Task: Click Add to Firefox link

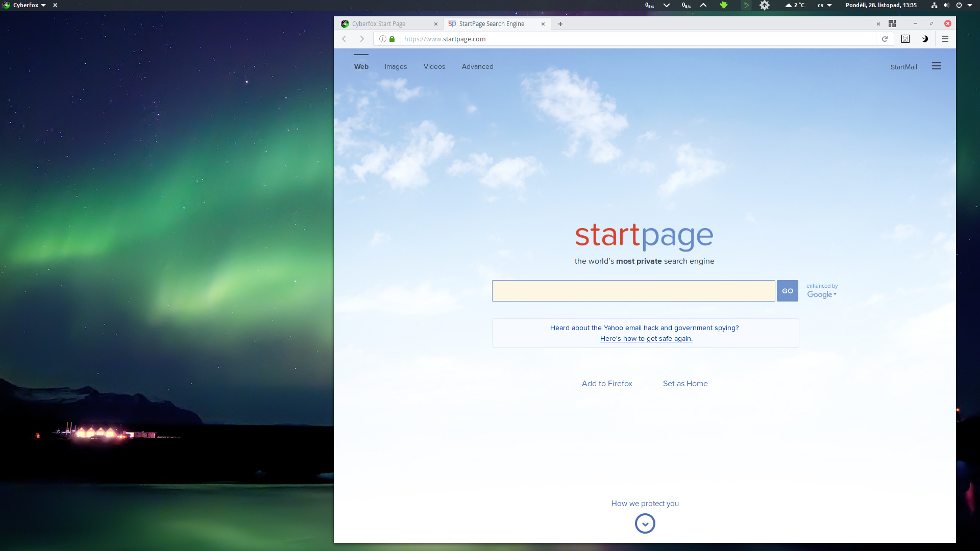Action: [x=607, y=384]
